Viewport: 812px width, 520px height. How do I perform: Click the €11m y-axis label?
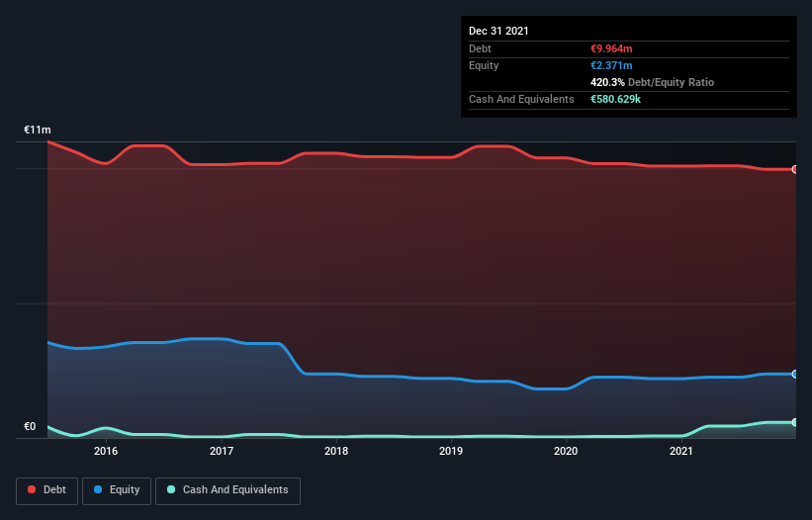[x=38, y=130]
